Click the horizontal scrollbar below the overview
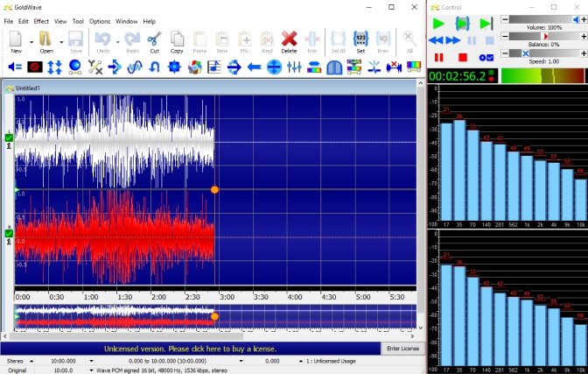This screenshot has height=374, width=588. 126,335
